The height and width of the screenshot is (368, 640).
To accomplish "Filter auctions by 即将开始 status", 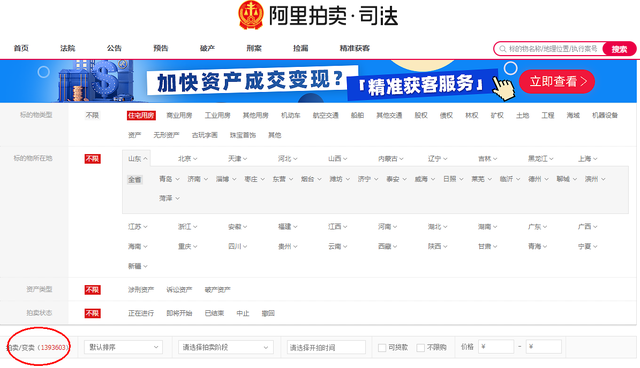I will 179,313.
